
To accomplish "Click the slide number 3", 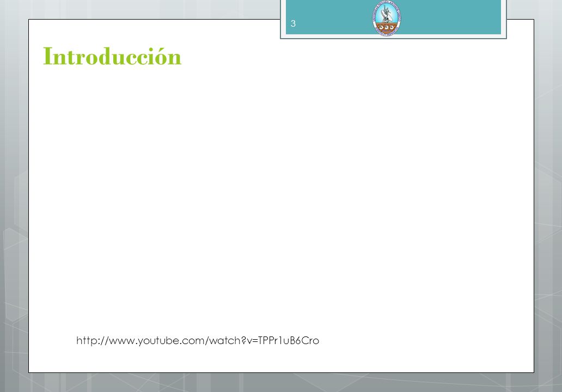I will pos(293,23).
